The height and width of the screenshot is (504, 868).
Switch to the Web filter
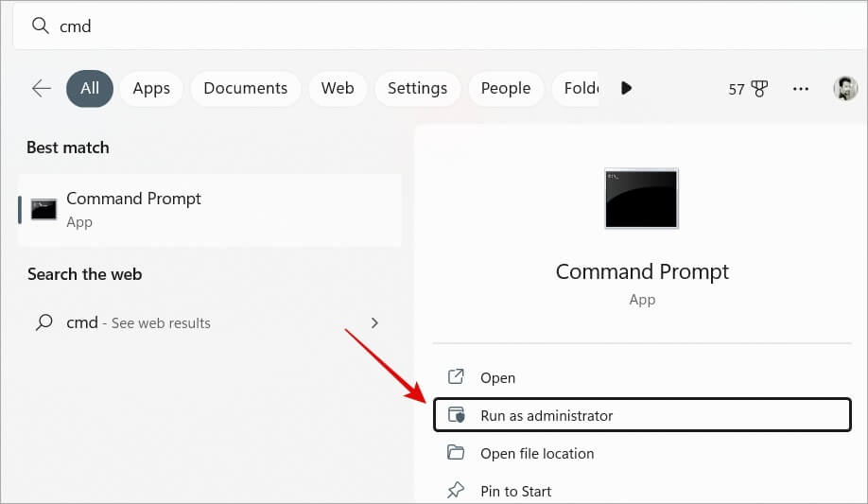pyautogui.click(x=338, y=88)
